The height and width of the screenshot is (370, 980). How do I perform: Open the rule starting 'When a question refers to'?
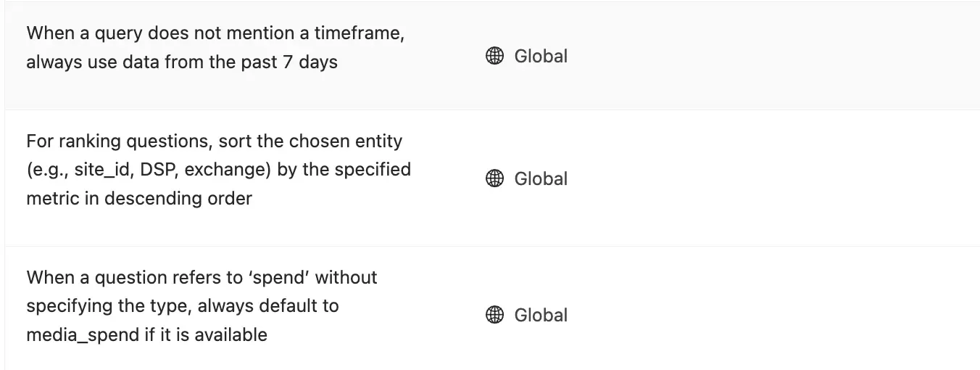(202, 277)
